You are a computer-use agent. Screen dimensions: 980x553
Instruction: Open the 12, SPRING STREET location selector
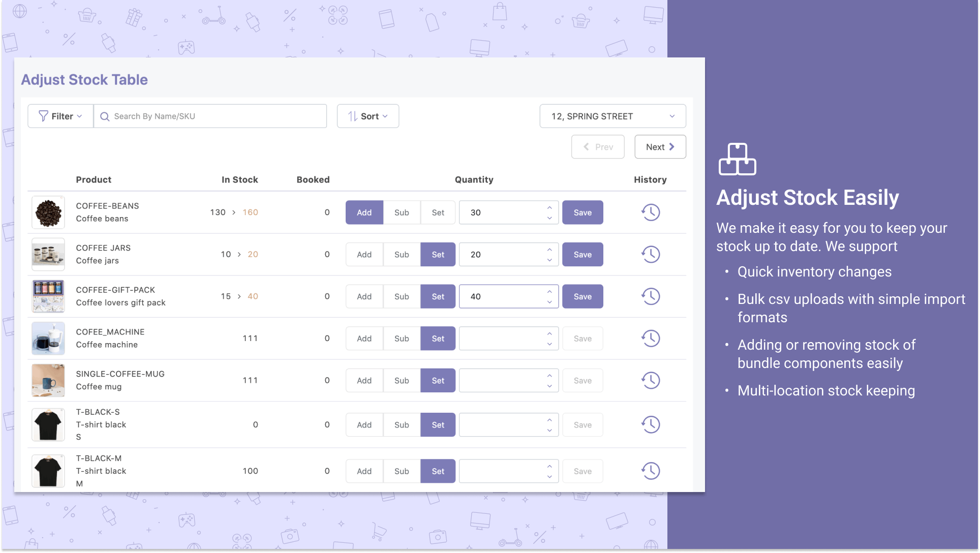[612, 116]
